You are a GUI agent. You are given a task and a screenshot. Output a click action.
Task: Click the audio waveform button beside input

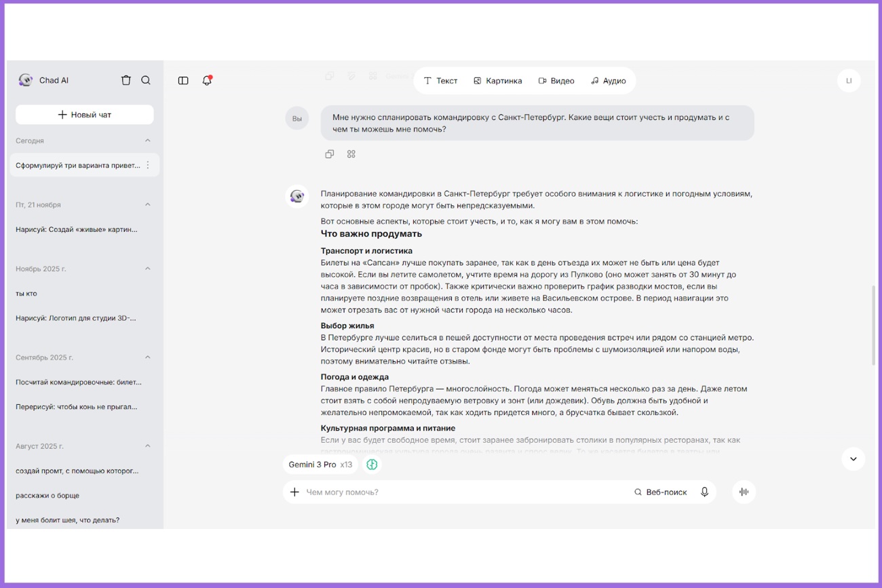(744, 492)
